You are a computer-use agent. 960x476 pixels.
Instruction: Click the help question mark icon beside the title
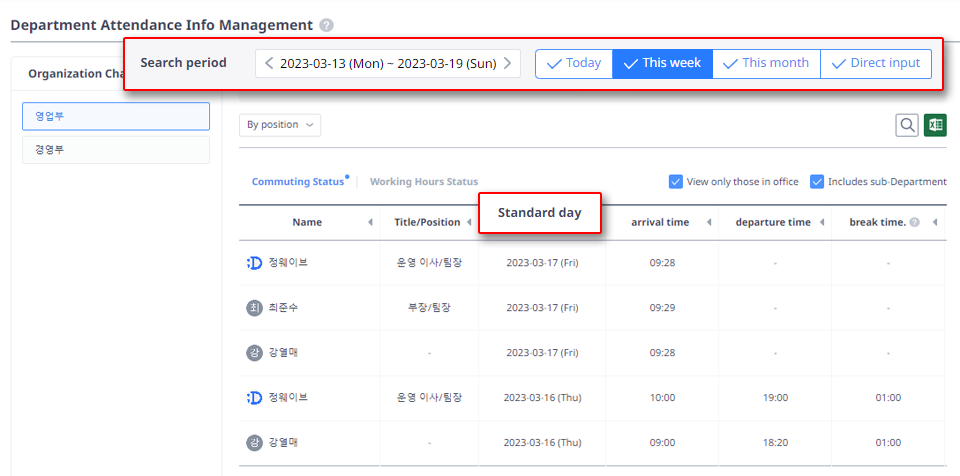click(x=327, y=25)
